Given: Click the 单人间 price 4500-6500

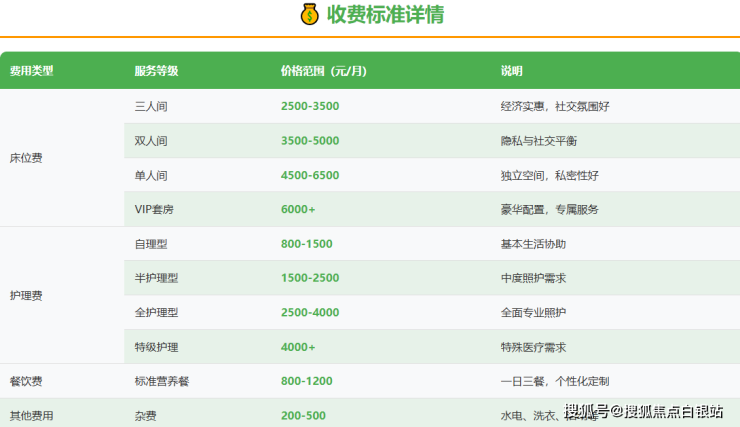Looking at the screenshot, I should 310,175.
